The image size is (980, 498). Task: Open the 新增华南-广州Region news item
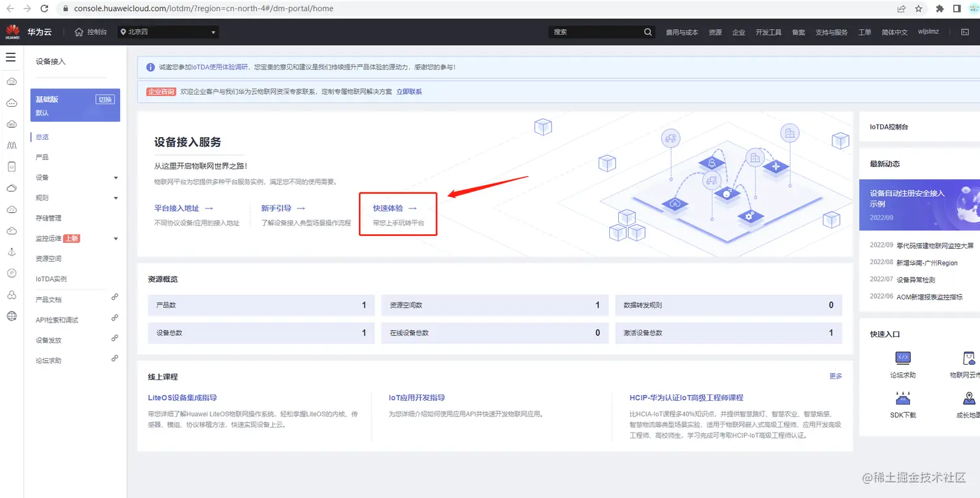927,263
